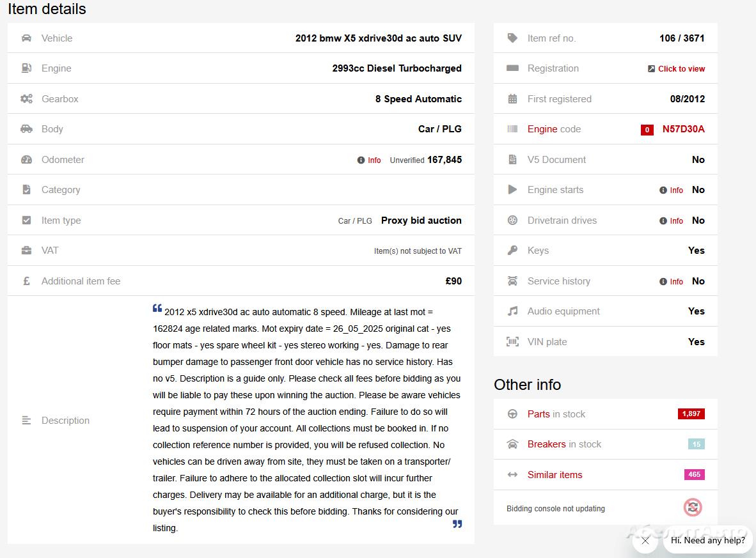Click the Similar items arrows icon
This screenshot has height=558, width=756.
512,475
